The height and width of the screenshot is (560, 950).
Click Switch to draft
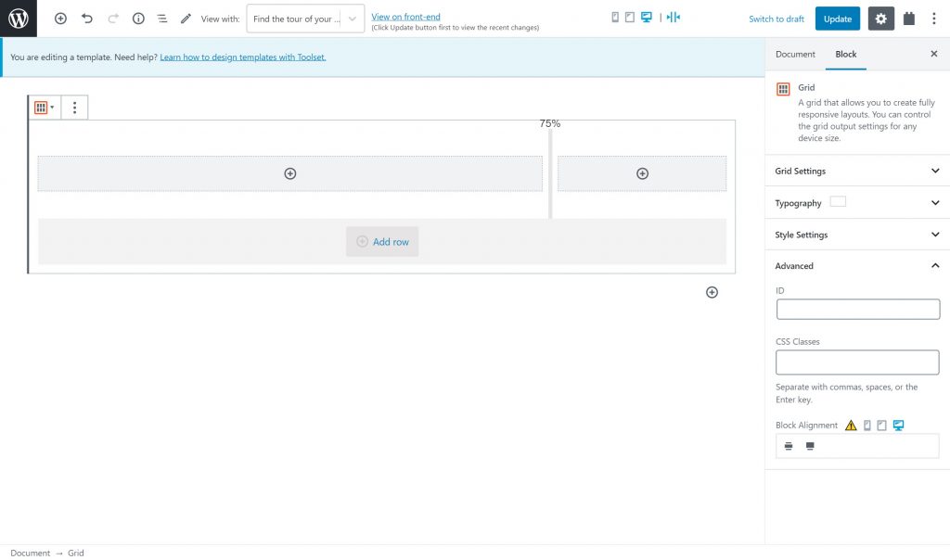777,19
